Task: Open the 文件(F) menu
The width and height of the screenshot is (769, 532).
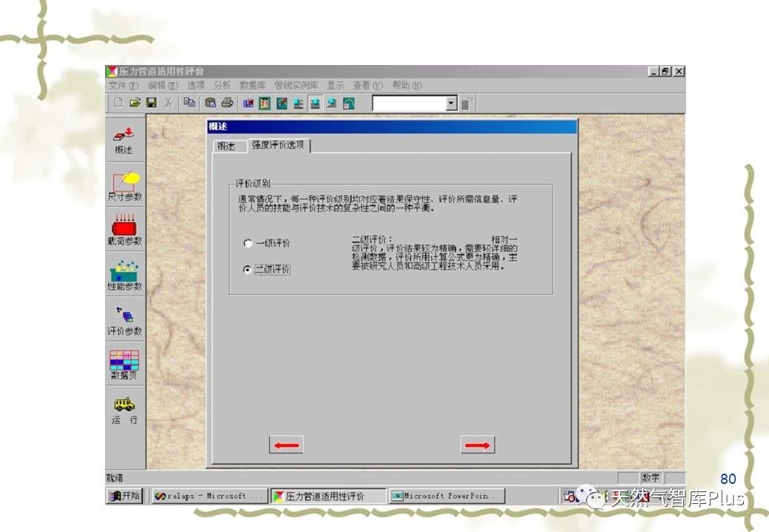Action: [123, 85]
